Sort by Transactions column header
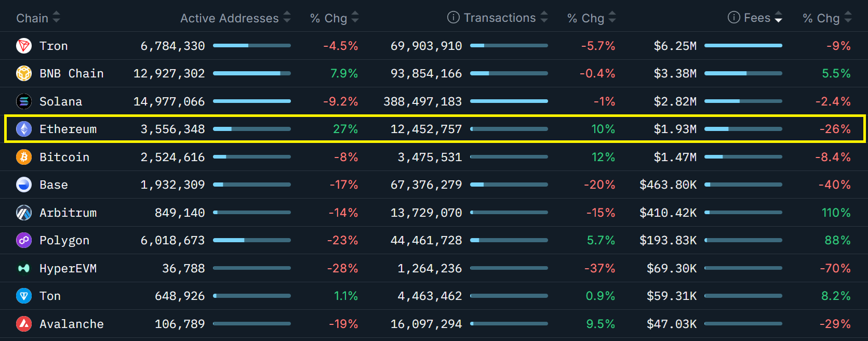 (x=499, y=18)
